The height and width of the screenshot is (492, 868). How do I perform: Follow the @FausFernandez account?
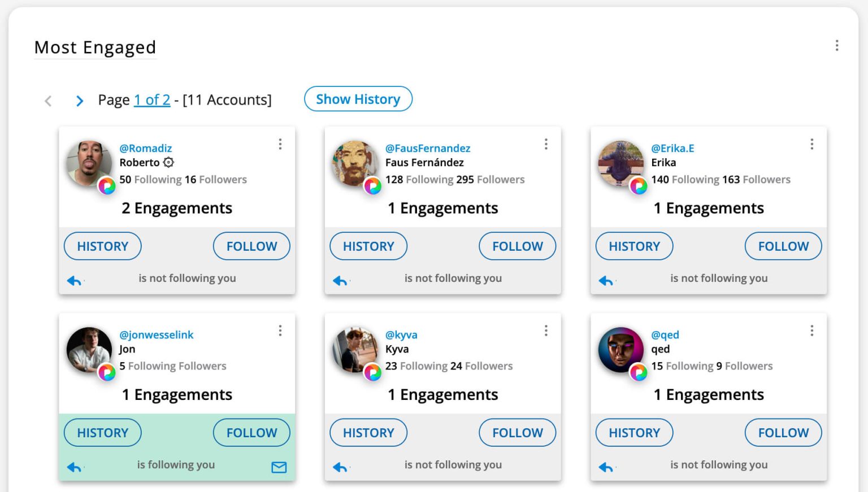[517, 246]
